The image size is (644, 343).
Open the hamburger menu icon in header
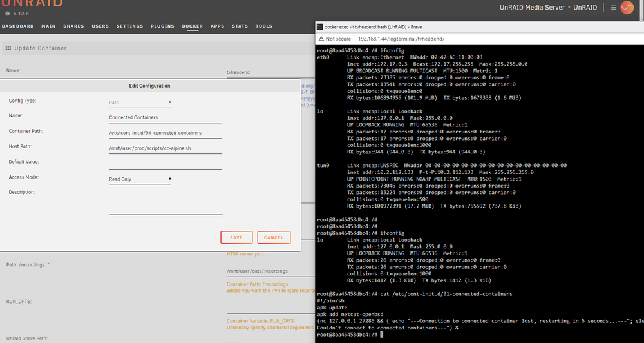[x=613, y=7]
